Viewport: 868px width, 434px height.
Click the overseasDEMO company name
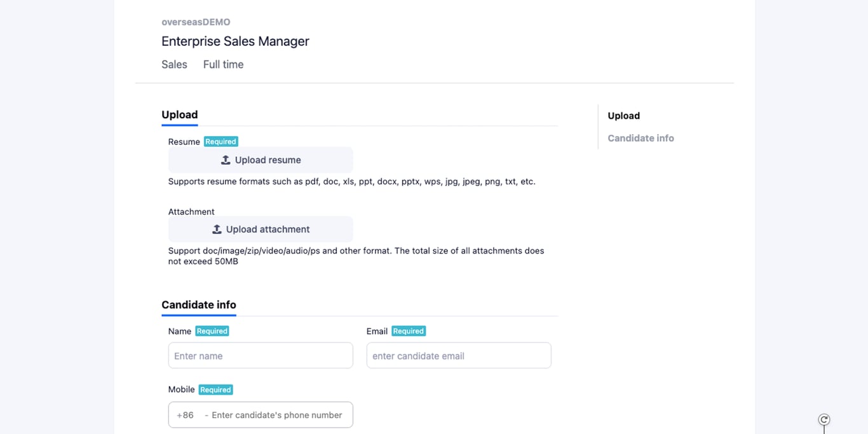tap(196, 22)
